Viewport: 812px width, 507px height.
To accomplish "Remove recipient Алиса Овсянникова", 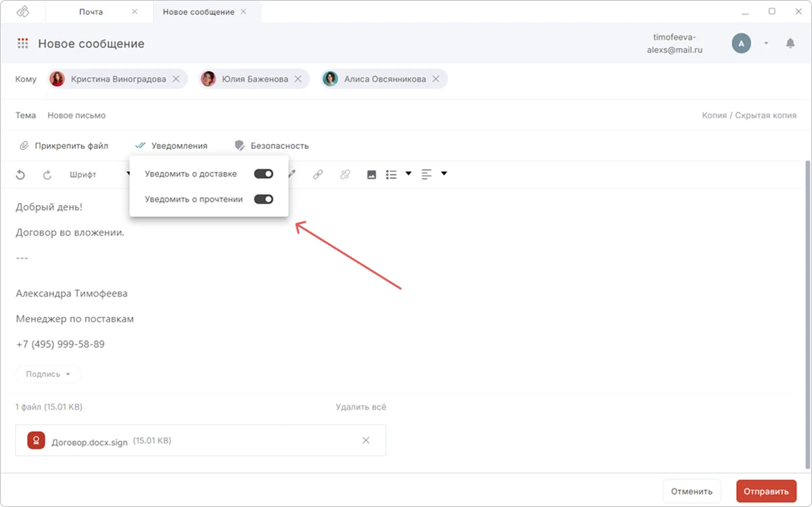I will point(436,79).
